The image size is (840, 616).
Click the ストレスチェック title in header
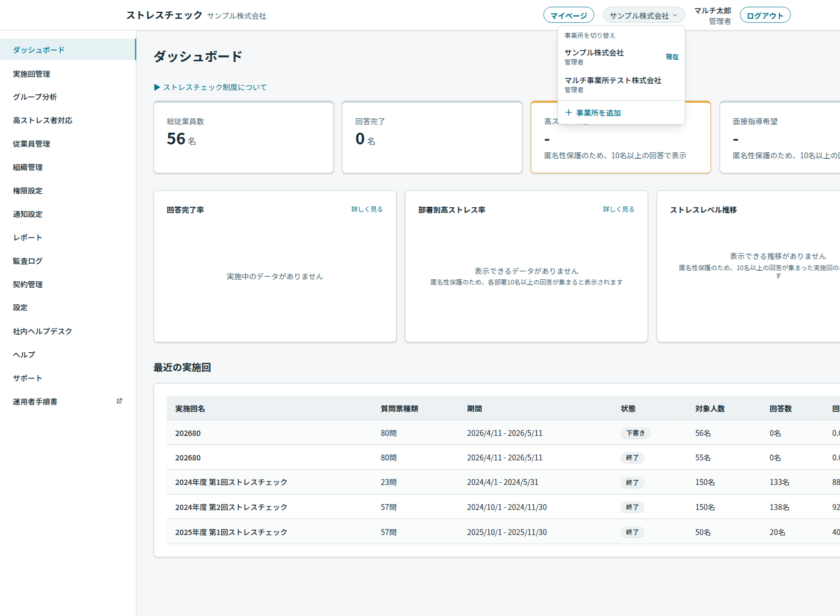coord(164,15)
